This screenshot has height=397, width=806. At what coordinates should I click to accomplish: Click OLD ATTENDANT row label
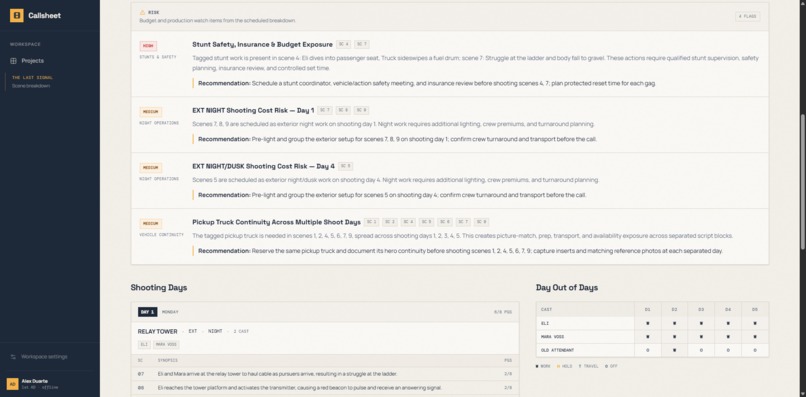click(x=558, y=350)
